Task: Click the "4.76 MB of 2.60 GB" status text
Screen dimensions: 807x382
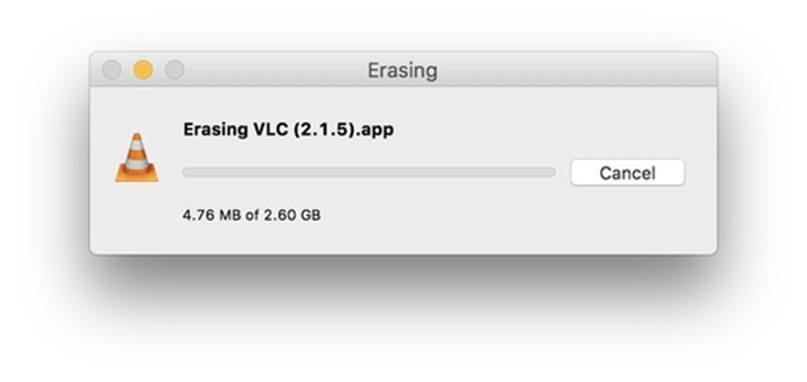Action: point(252,215)
